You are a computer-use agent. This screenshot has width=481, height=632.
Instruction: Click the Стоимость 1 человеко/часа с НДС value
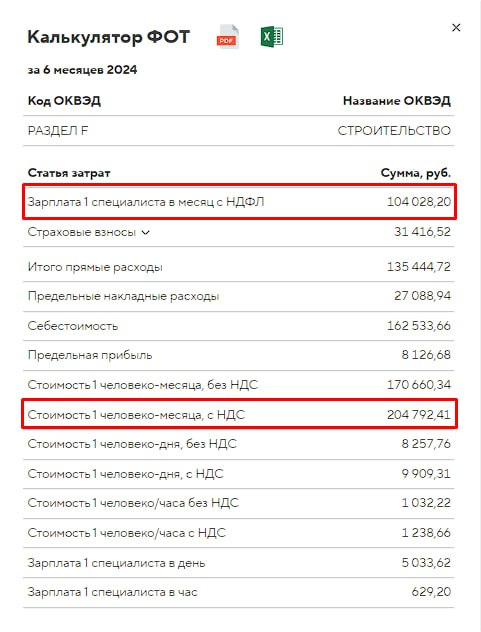[426, 533]
